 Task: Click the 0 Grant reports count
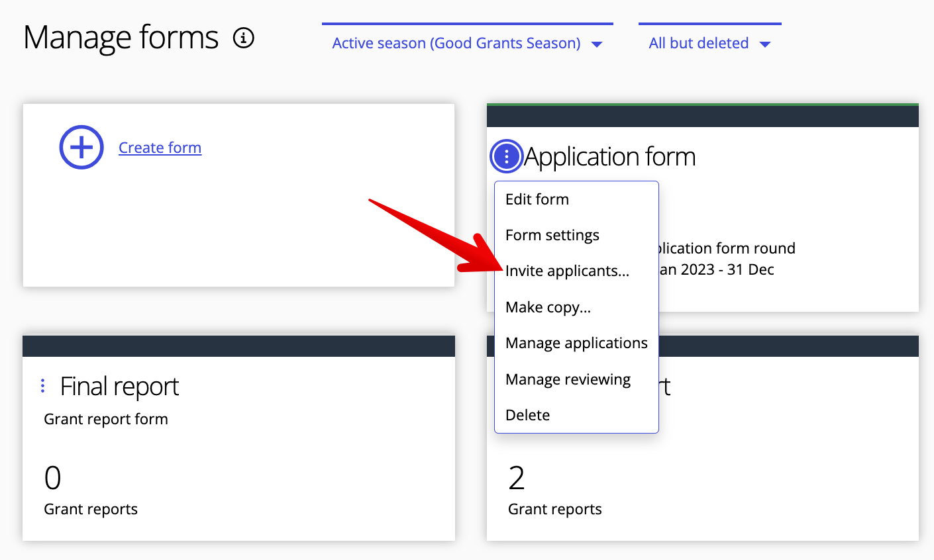(x=53, y=478)
